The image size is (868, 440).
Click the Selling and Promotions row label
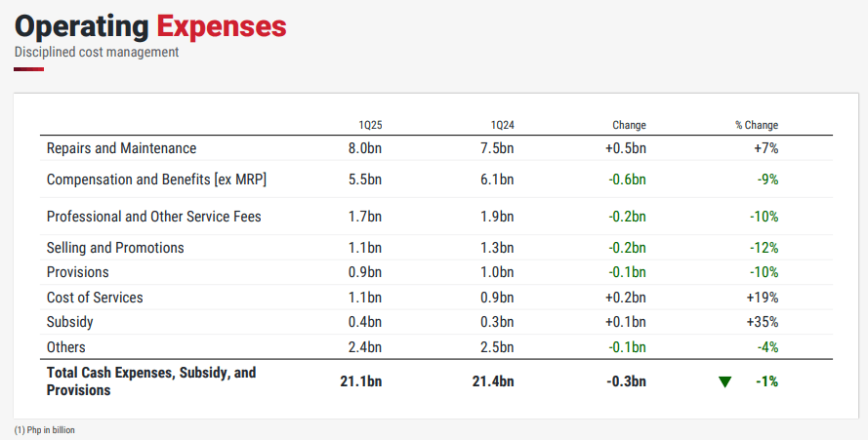pyautogui.click(x=115, y=248)
